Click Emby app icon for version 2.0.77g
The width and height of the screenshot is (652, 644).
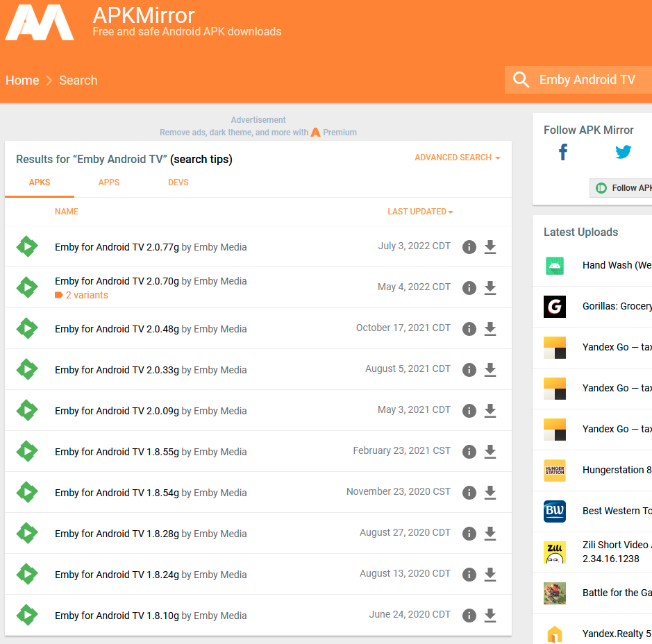point(27,246)
